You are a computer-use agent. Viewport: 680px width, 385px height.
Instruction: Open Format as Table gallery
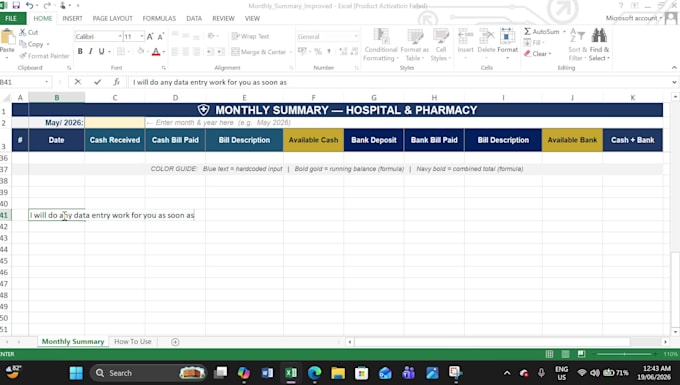415,45
